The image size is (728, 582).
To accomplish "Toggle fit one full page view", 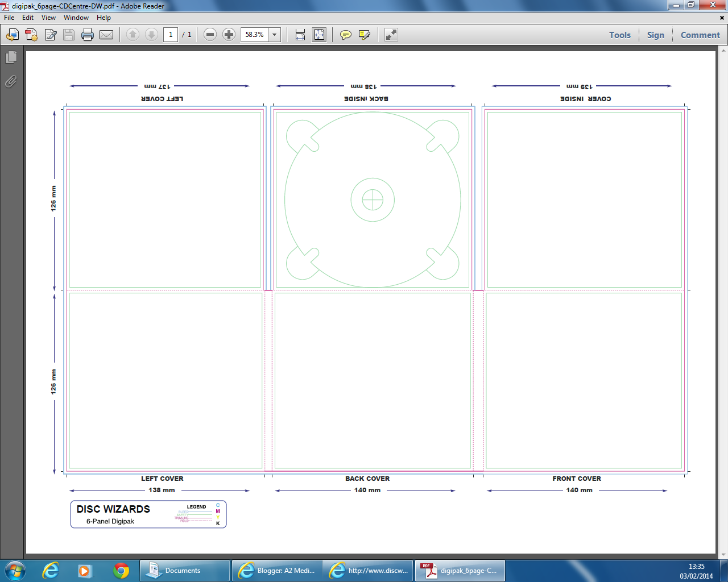I will 319,35.
